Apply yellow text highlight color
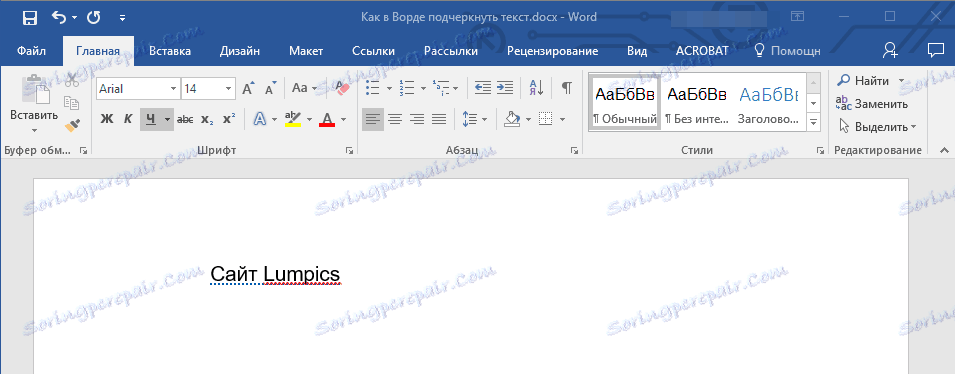 click(294, 119)
